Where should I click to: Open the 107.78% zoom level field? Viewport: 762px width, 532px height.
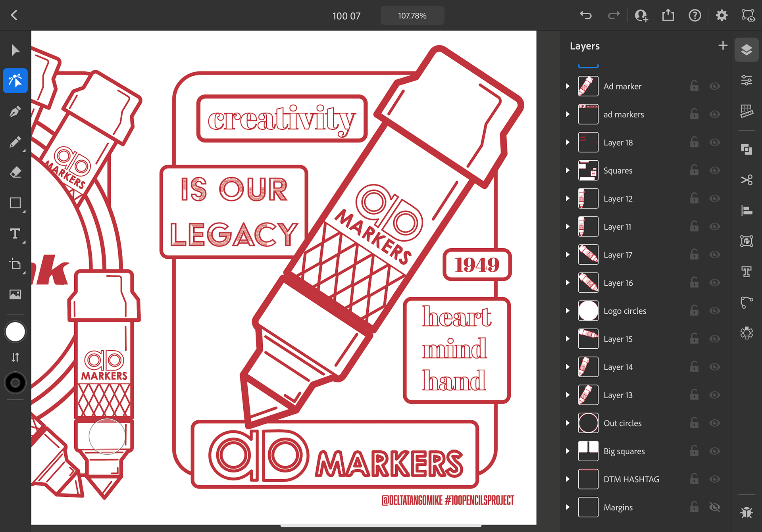pos(412,15)
